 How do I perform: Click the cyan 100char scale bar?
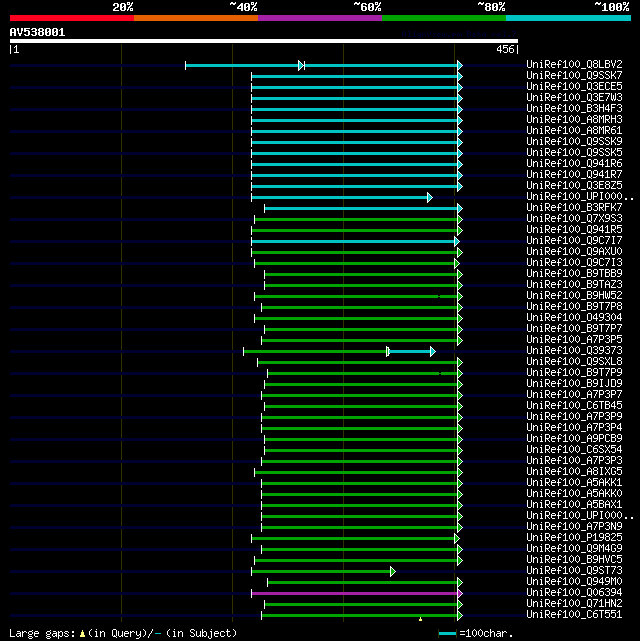click(447, 634)
